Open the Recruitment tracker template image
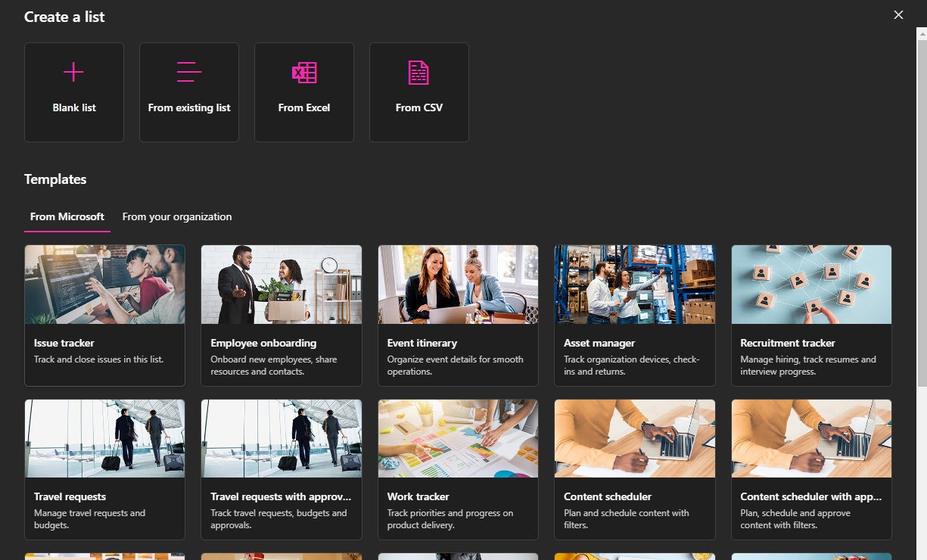The width and height of the screenshot is (927, 560). point(811,285)
